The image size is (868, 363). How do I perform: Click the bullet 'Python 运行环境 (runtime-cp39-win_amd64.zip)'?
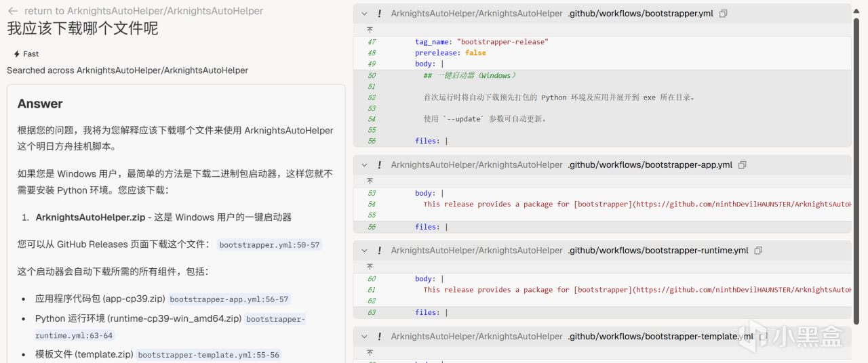139,318
